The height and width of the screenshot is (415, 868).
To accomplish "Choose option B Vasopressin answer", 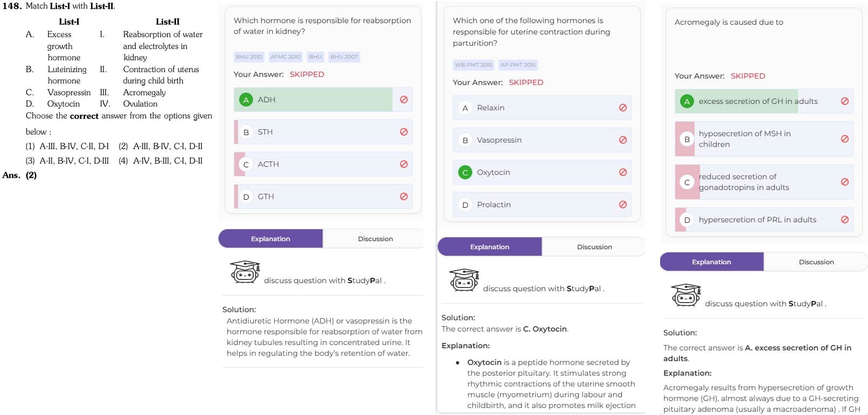I will [542, 140].
